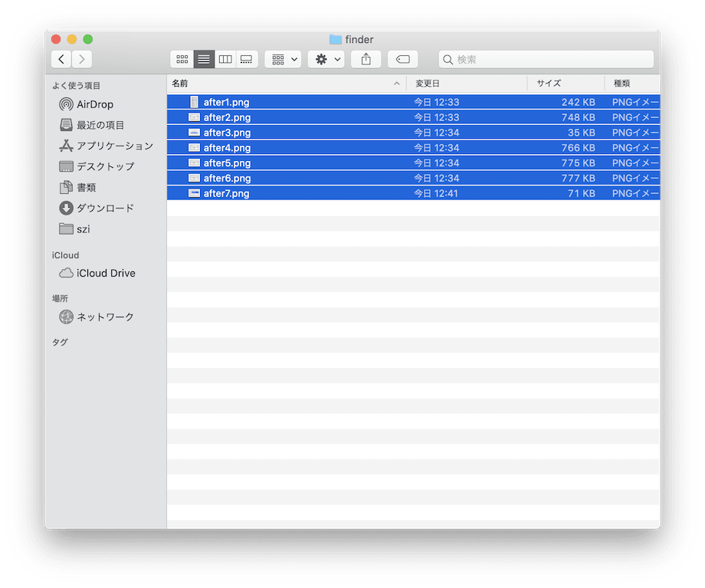Screen dimensions: 705x588
Task: Close the finder window
Action: tap(56, 39)
